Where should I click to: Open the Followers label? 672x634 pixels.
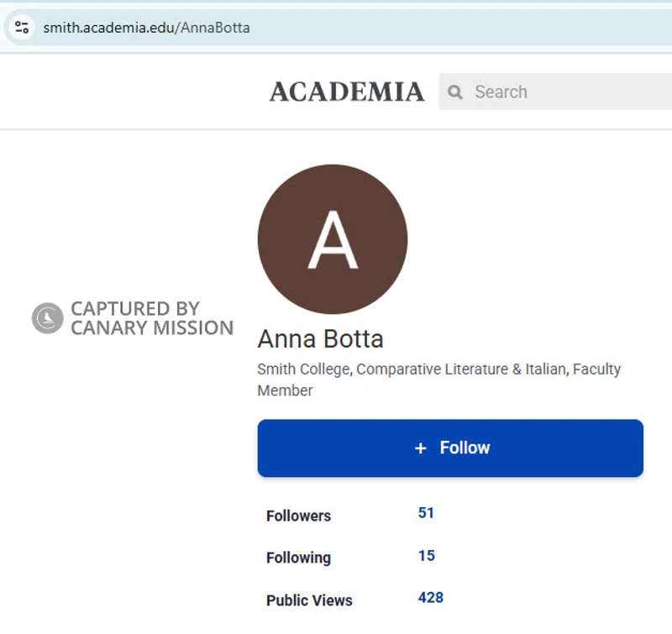tap(299, 516)
